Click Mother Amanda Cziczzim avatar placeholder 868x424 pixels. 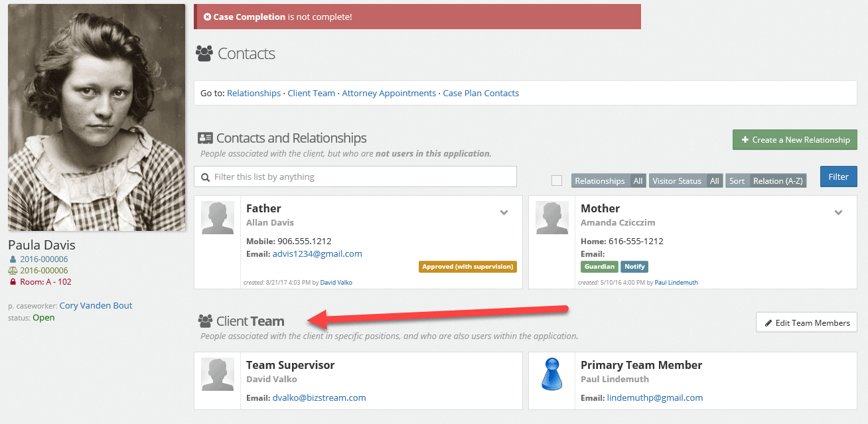click(552, 218)
